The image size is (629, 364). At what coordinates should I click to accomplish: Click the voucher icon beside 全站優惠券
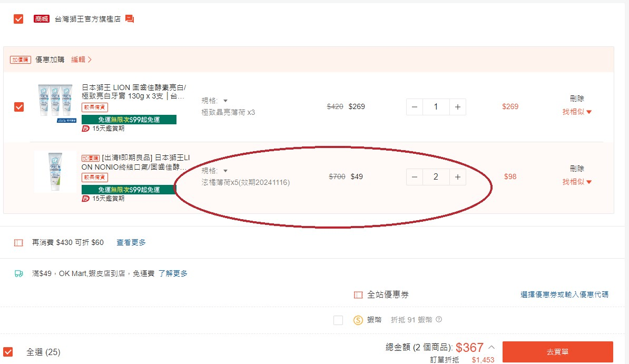[358, 295]
